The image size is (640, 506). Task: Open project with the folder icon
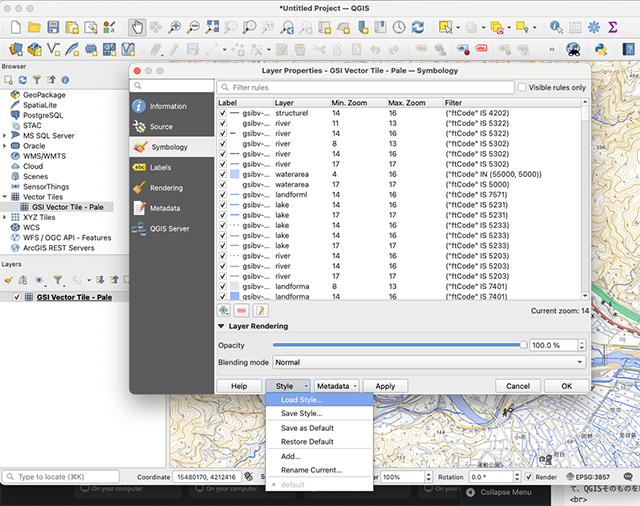pyautogui.click(x=34, y=27)
